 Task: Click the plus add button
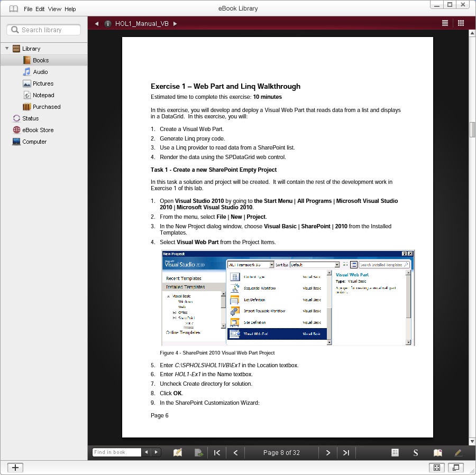coord(15,468)
